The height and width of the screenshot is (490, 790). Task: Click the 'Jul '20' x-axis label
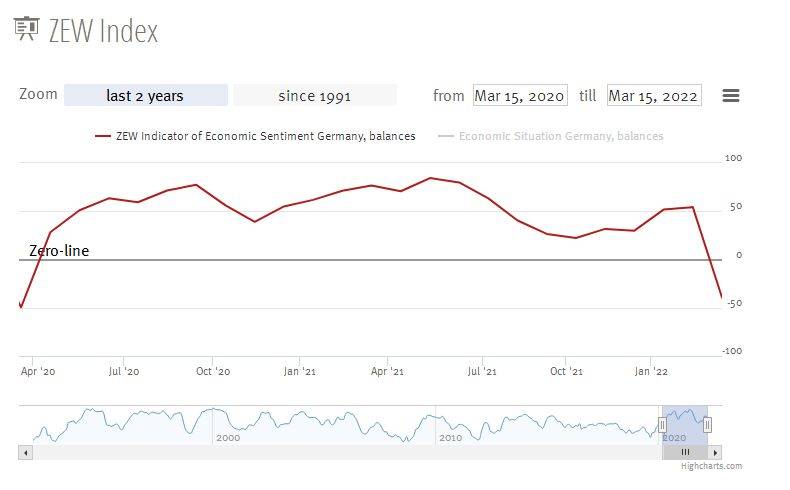[124, 372]
